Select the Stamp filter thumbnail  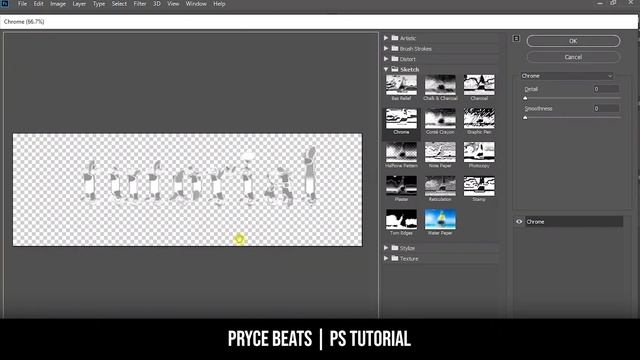479,186
